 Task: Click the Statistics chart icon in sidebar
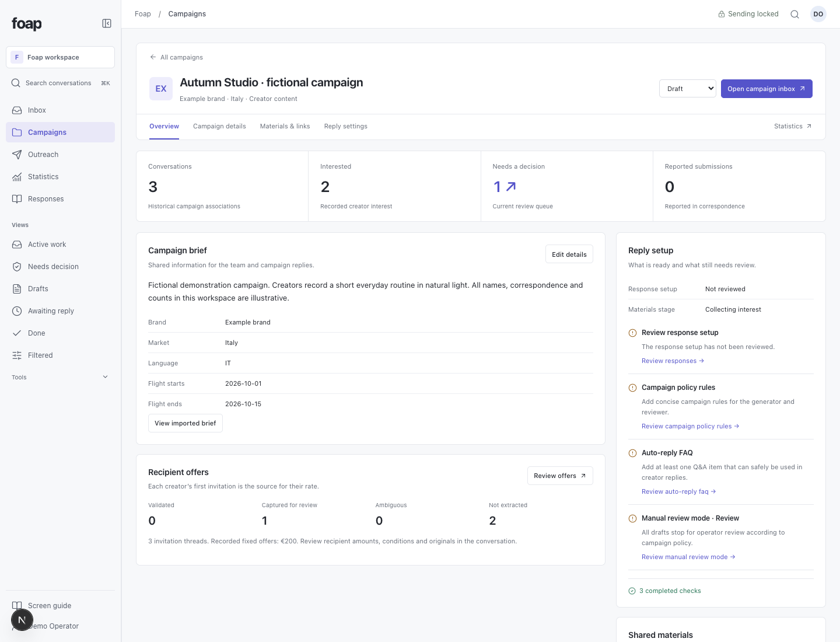17,177
